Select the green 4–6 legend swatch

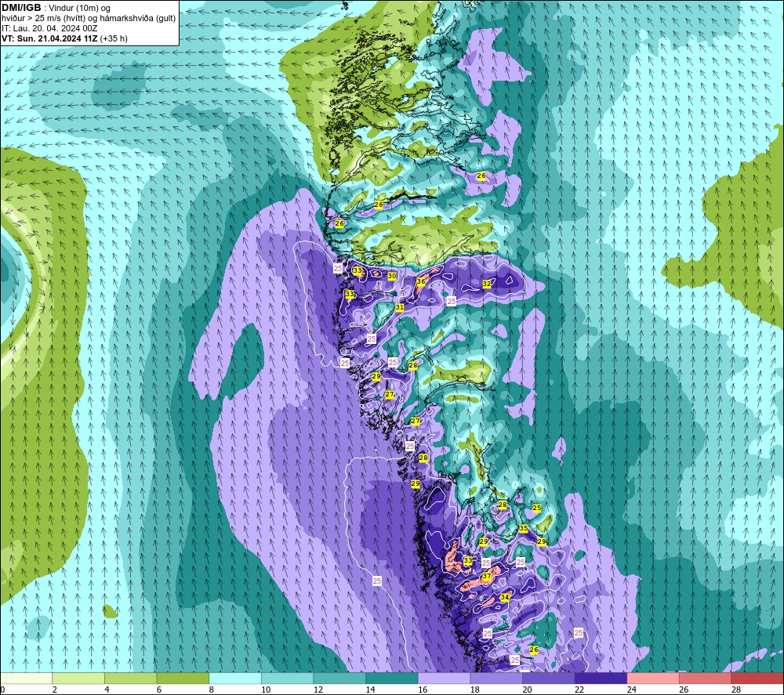coord(130,678)
